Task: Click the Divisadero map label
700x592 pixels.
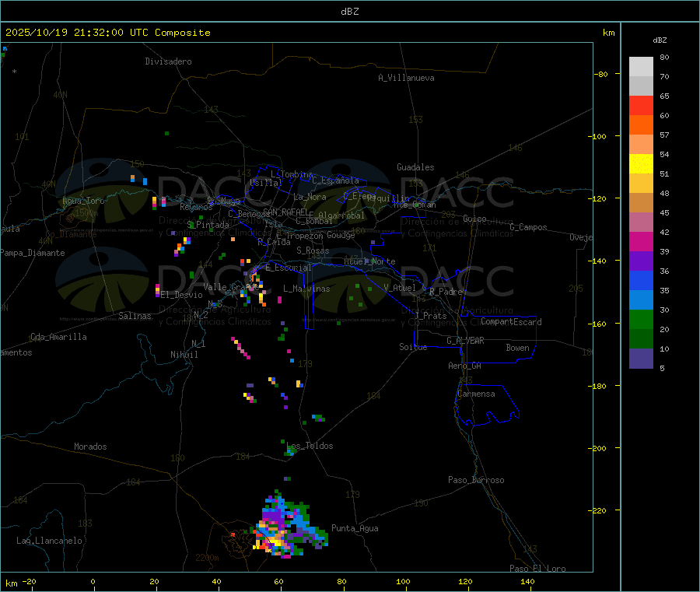Action: click(x=168, y=61)
